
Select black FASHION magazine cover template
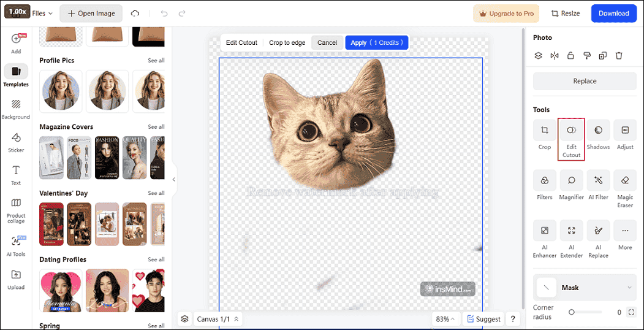point(107,158)
